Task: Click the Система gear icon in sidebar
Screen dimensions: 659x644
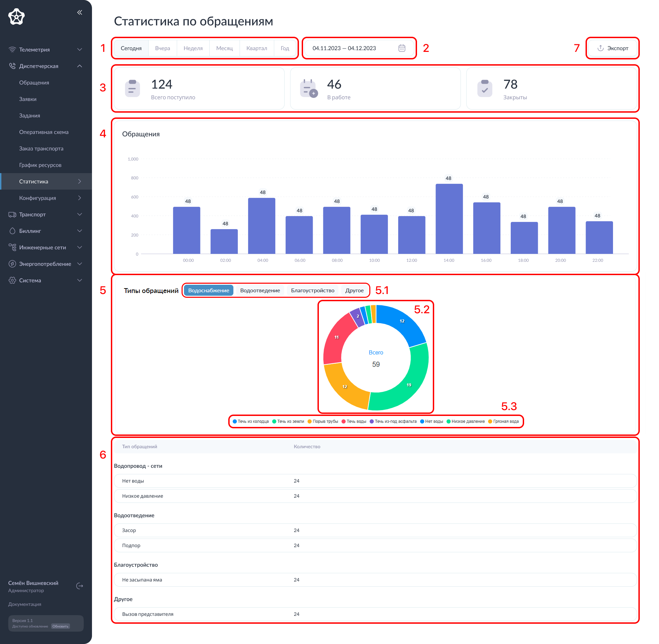Action: point(12,280)
